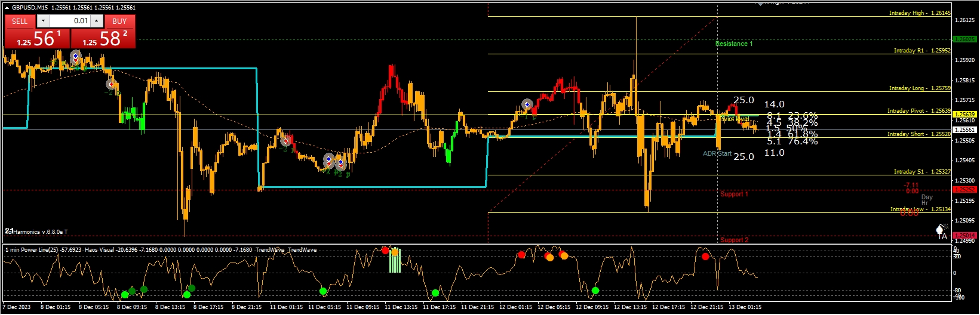The height and width of the screenshot is (315, 980).
Task: Click the green Resistance 1 label
Action: click(x=734, y=44)
